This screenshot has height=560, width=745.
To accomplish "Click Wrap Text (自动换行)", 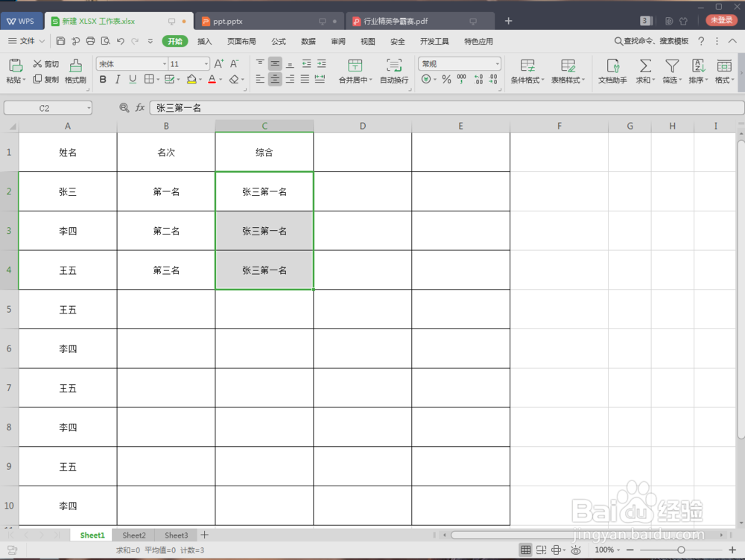I will 394,71.
